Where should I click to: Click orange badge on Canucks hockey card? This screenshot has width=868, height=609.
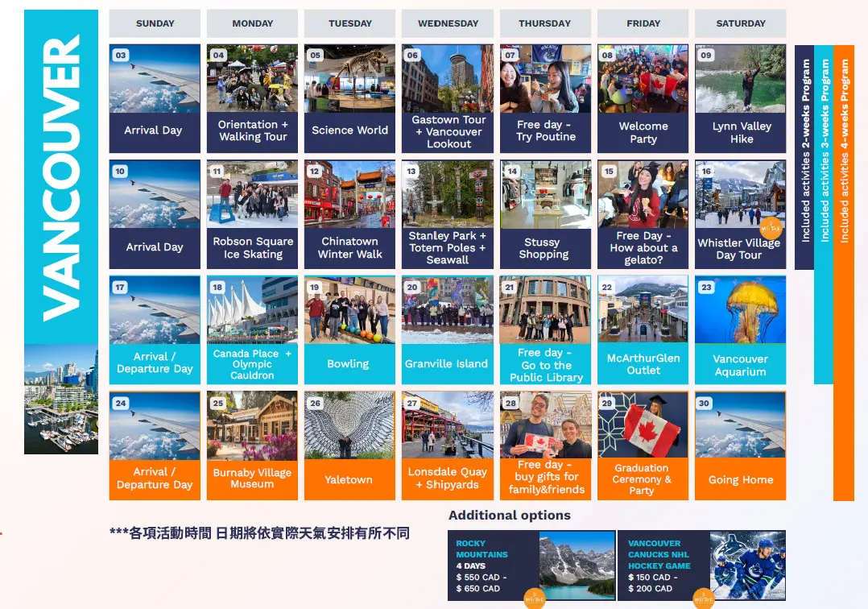tap(704, 599)
